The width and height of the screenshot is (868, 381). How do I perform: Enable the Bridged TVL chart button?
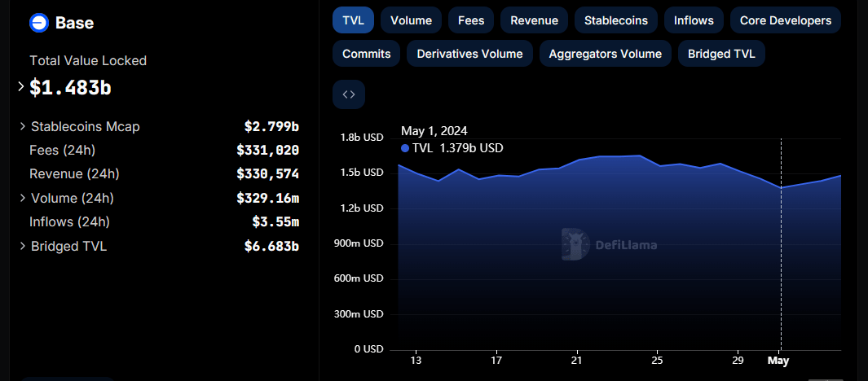pyautogui.click(x=721, y=54)
